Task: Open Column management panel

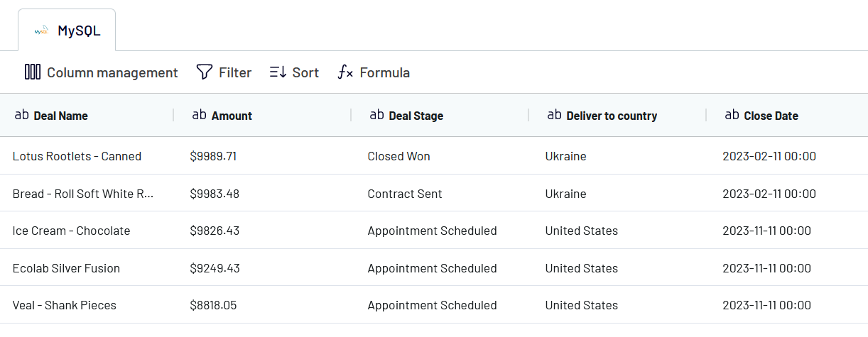Action: (102, 72)
